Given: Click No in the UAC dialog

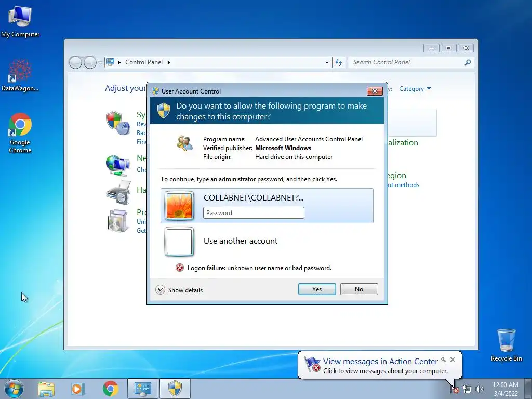Looking at the screenshot, I should [359, 289].
